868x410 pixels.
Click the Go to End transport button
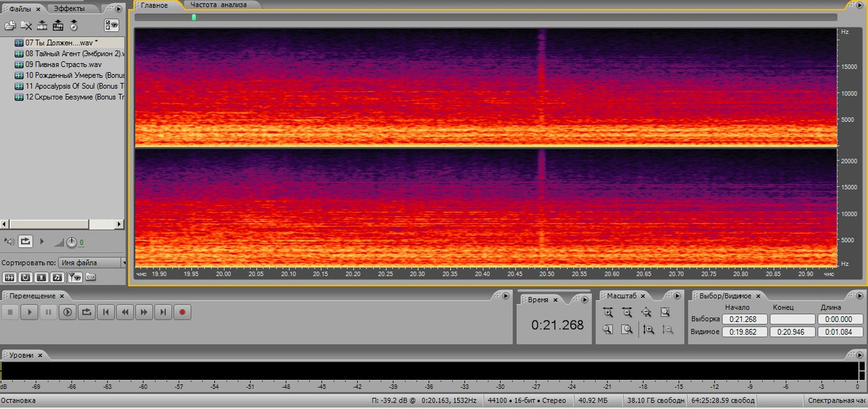[x=163, y=312]
